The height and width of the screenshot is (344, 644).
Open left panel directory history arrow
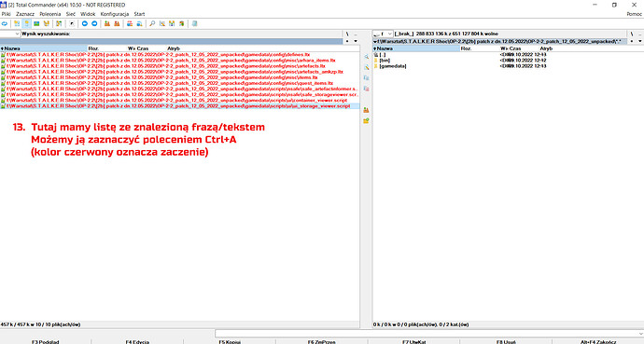356,41
